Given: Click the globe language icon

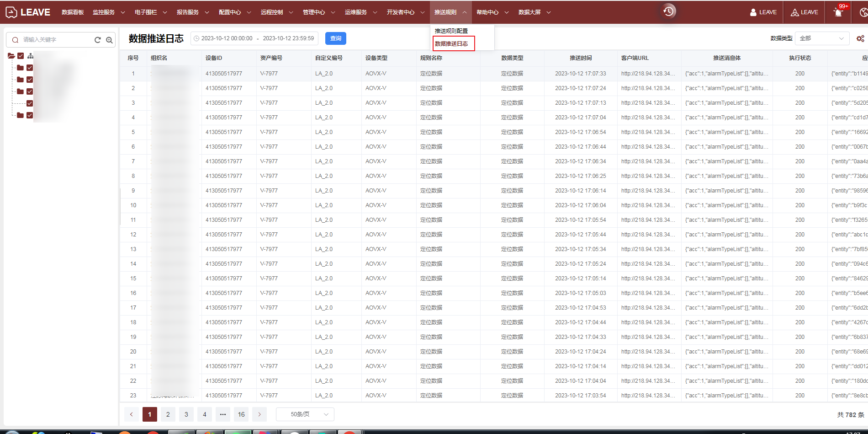Looking at the screenshot, I should click(863, 12).
